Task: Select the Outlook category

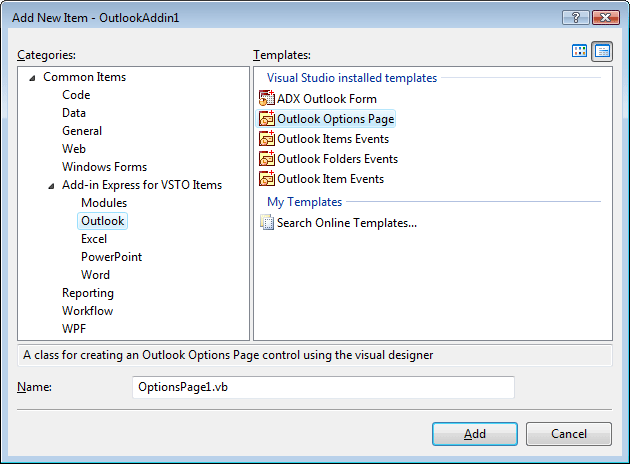Action: 102,221
